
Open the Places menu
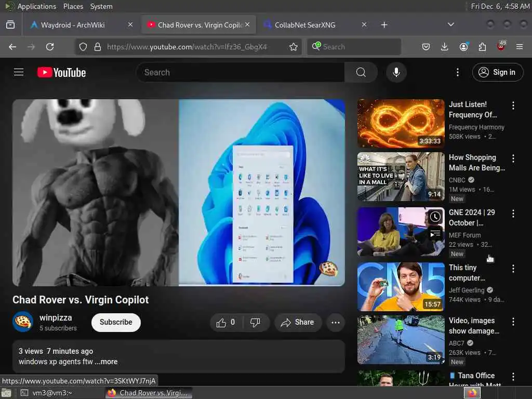(x=73, y=6)
